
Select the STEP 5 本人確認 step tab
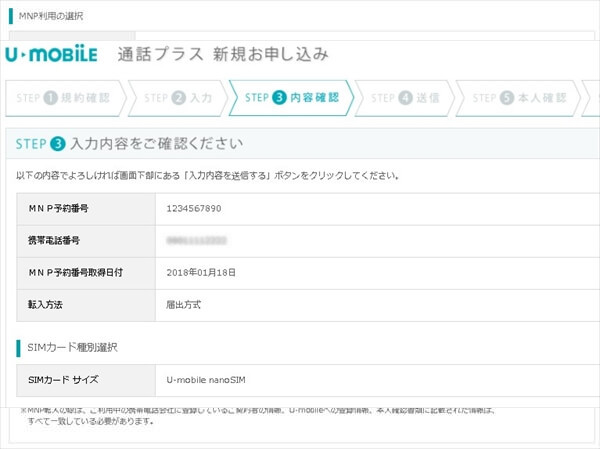518,98
